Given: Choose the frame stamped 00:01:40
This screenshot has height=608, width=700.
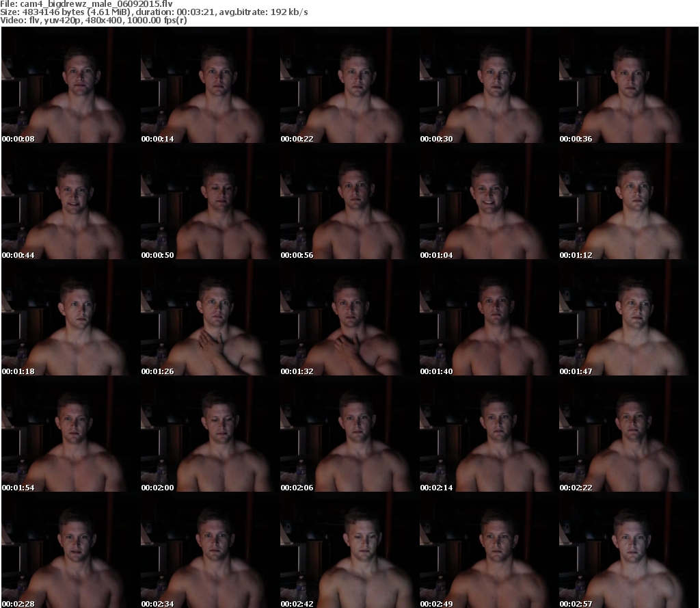Looking at the screenshot, I should 489,317.
